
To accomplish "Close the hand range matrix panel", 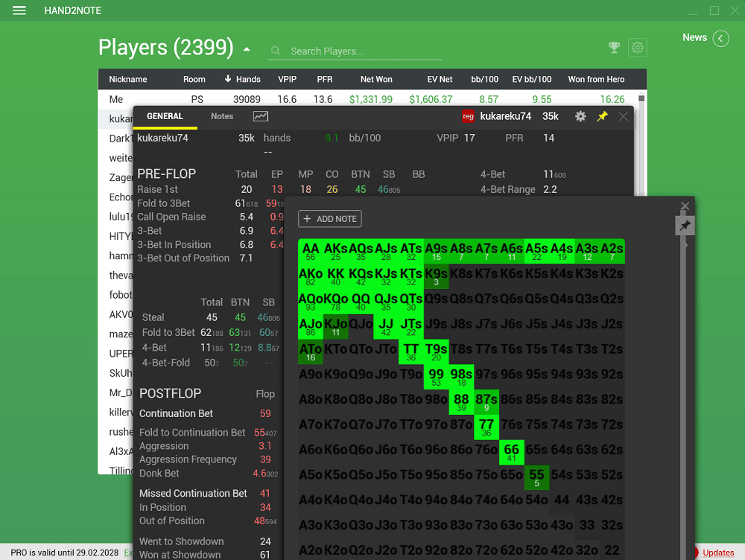I will coord(685,206).
